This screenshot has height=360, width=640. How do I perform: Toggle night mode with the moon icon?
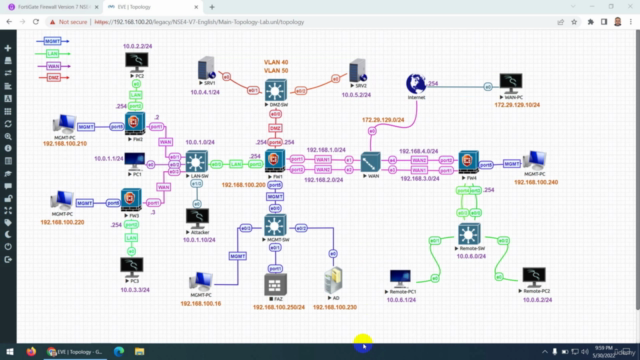click(8, 234)
